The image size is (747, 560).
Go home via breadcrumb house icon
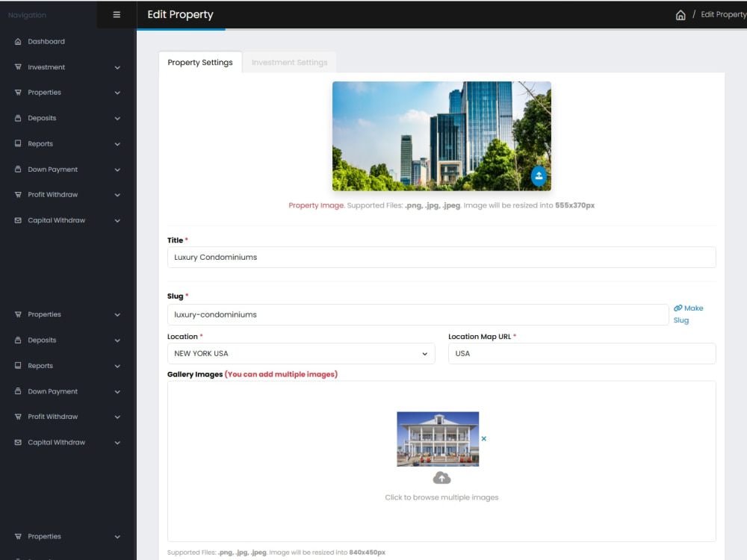tap(681, 15)
